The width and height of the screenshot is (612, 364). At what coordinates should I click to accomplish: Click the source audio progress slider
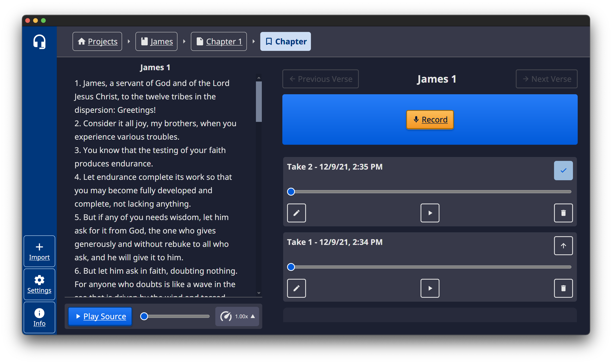point(175,316)
